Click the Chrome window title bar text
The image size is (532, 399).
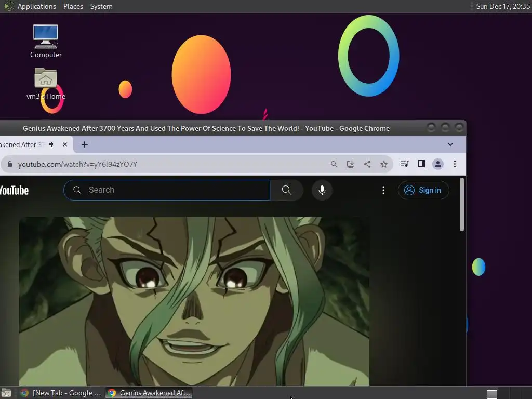tap(206, 129)
